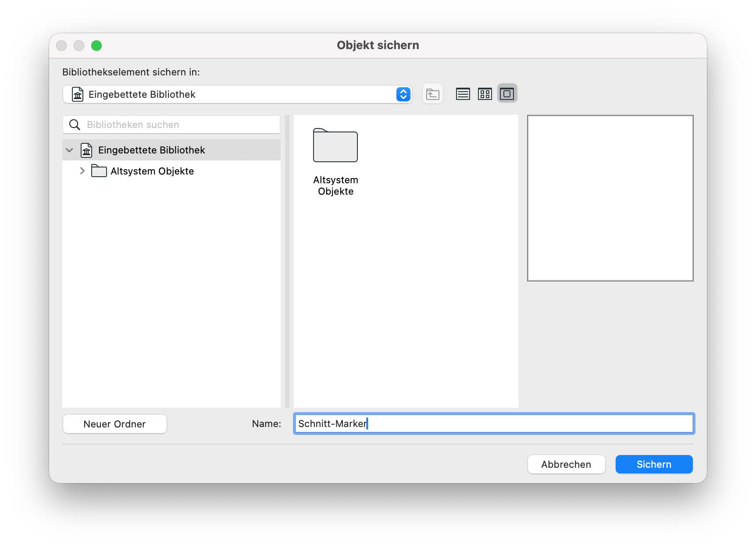
Task: Click the go-to-parent-folder icon button
Action: pos(433,94)
